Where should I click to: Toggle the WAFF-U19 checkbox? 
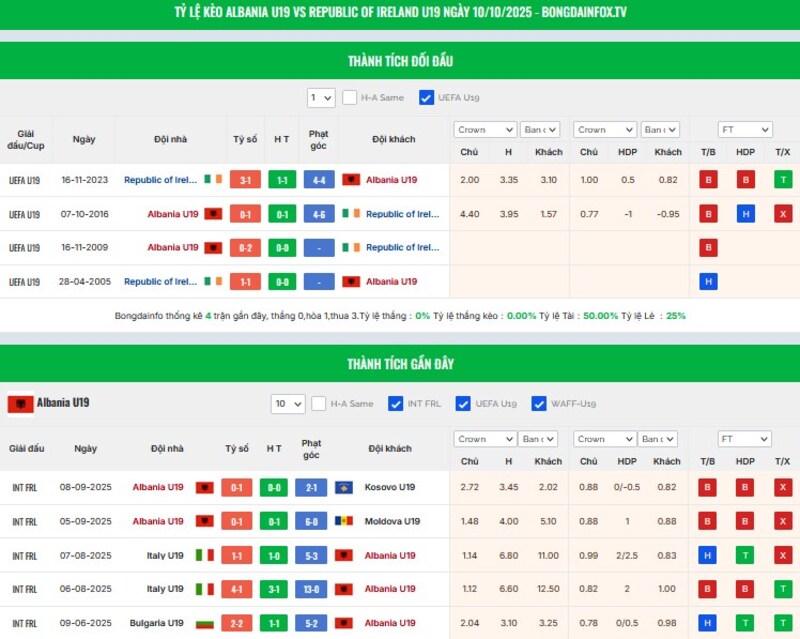[539, 404]
